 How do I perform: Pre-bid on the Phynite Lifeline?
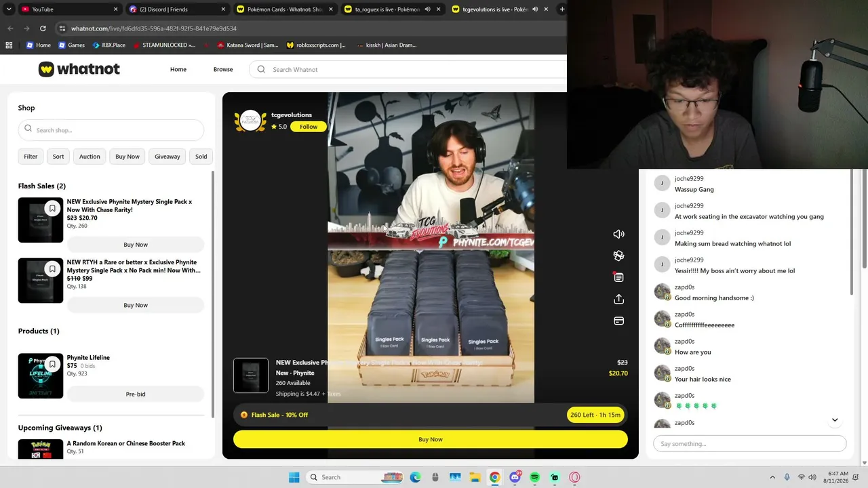[x=136, y=394]
